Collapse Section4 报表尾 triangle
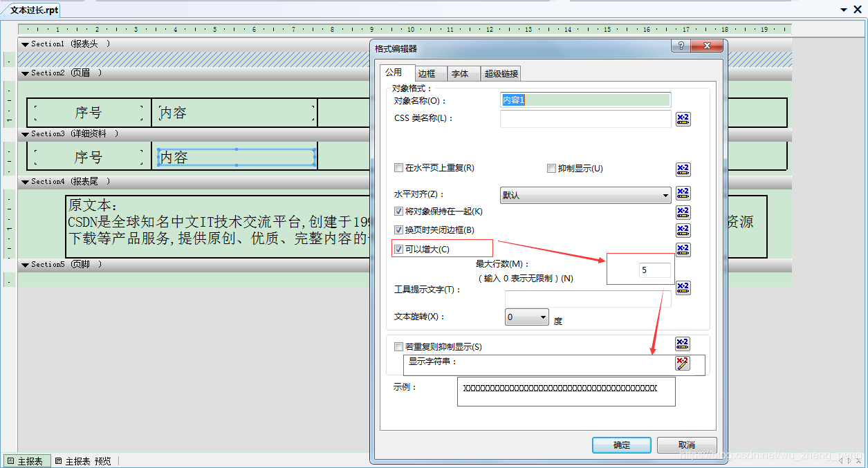 [x=25, y=182]
